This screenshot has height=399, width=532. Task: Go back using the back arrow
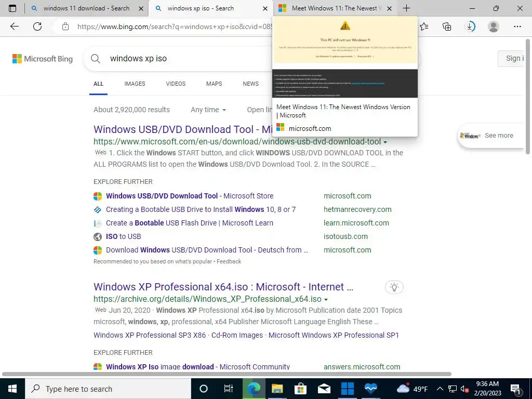[x=14, y=26]
